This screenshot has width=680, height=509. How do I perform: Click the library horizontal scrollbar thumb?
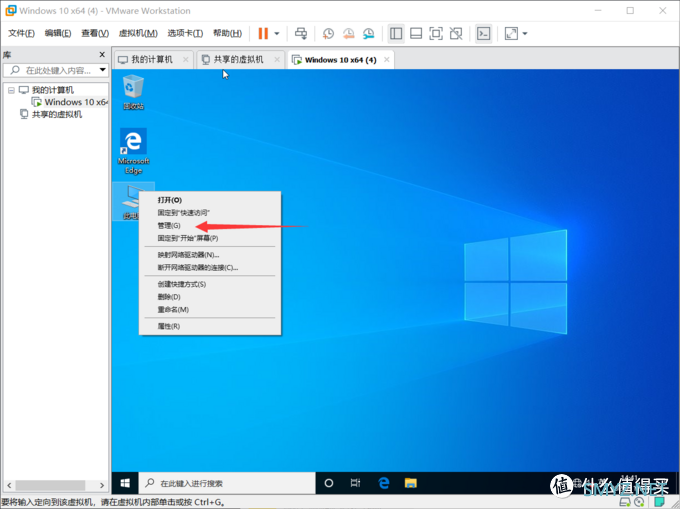tap(50, 485)
